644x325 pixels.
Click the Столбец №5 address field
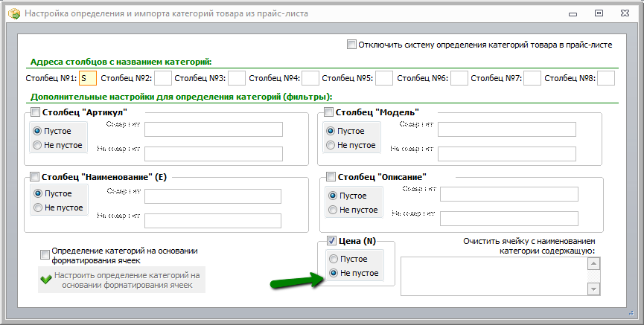click(x=384, y=78)
